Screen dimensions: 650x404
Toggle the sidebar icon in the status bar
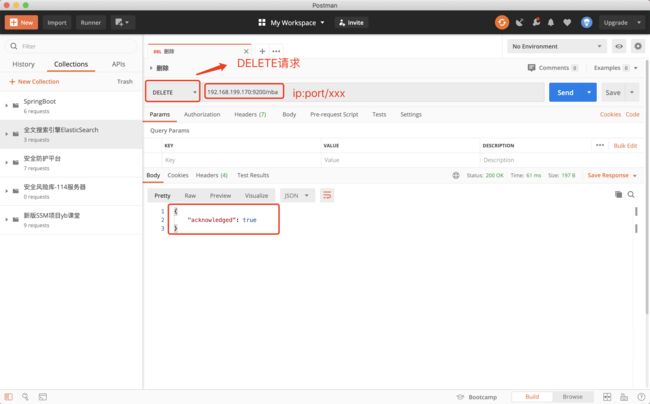click(9, 397)
